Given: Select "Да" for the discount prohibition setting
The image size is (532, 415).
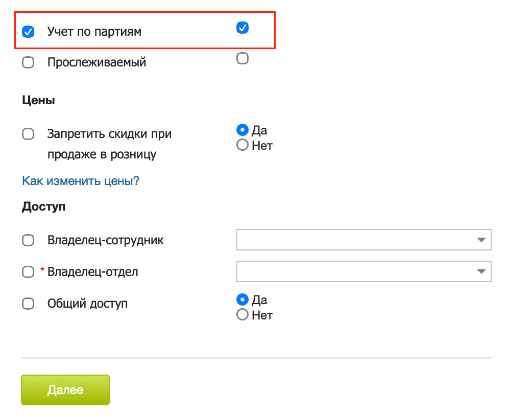Looking at the screenshot, I should (x=242, y=130).
